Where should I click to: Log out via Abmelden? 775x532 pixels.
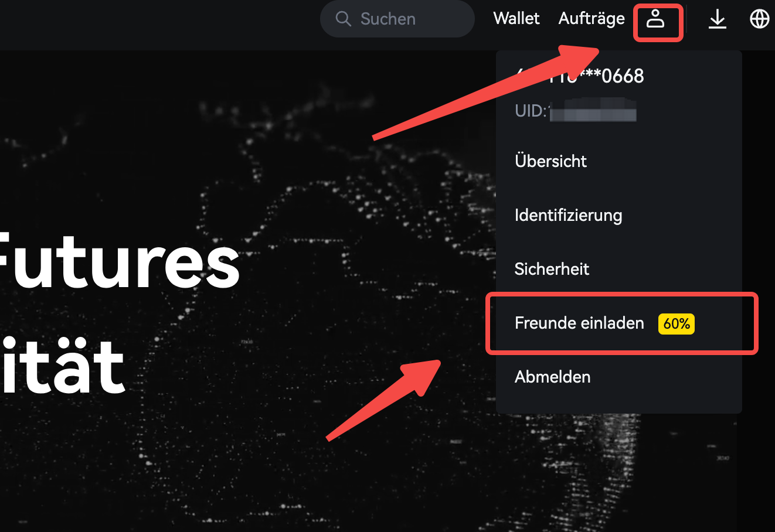pyautogui.click(x=552, y=377)
